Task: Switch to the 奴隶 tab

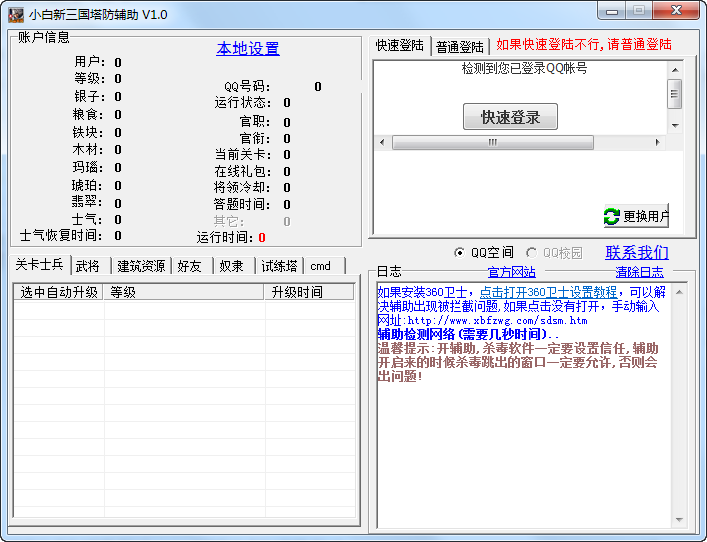Action: pyautogui.click(x=234, y=266)
